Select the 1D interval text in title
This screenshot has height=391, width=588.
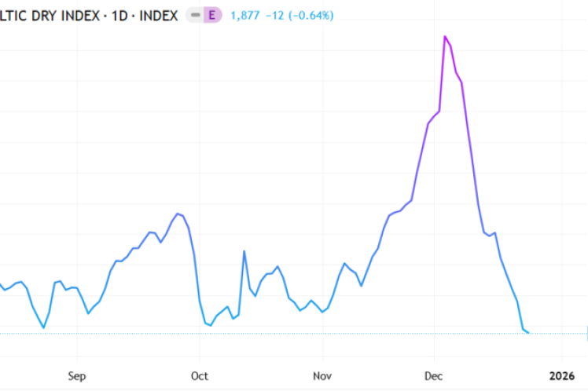[120, 15]
